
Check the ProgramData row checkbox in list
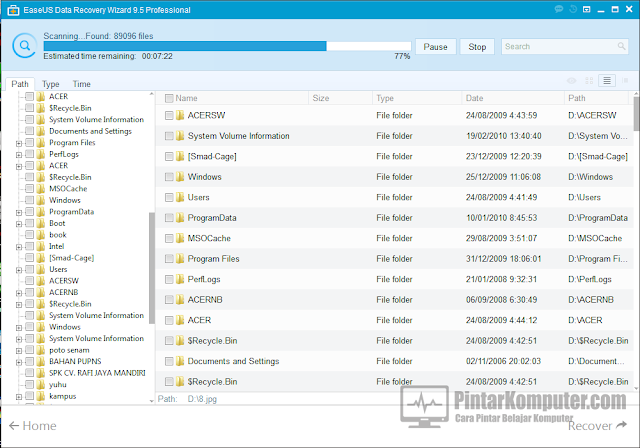point(169,218)
